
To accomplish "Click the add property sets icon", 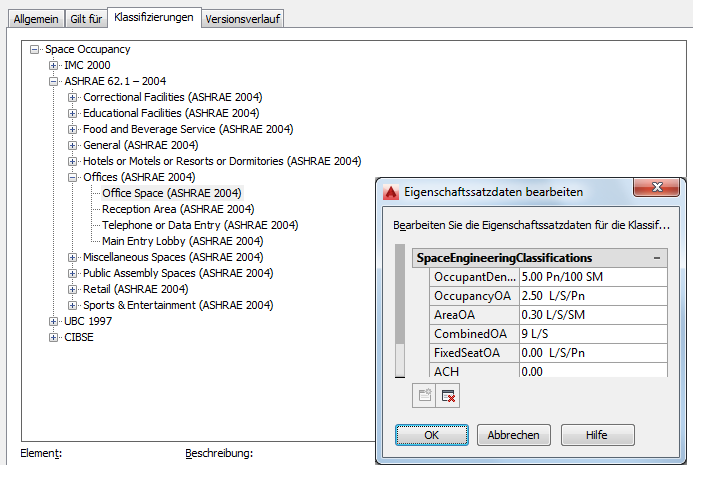I will pyautogui.click(x=424, y=396).
